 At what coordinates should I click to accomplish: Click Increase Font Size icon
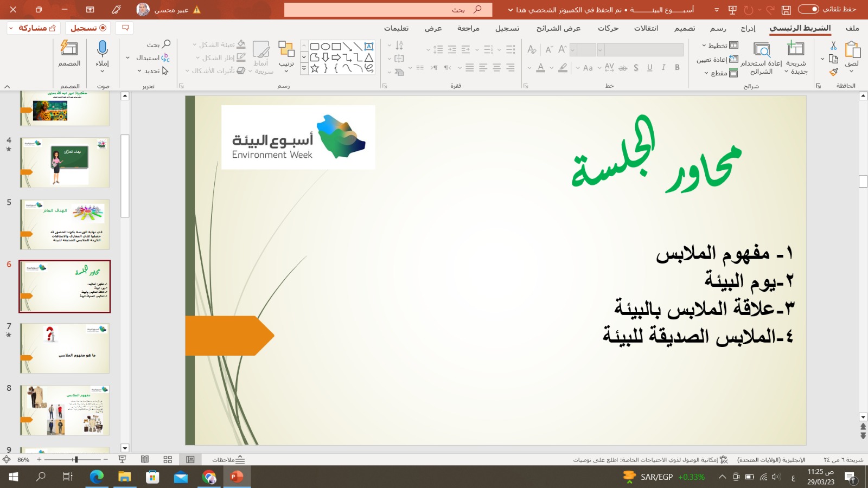click(x=562, y=50)
